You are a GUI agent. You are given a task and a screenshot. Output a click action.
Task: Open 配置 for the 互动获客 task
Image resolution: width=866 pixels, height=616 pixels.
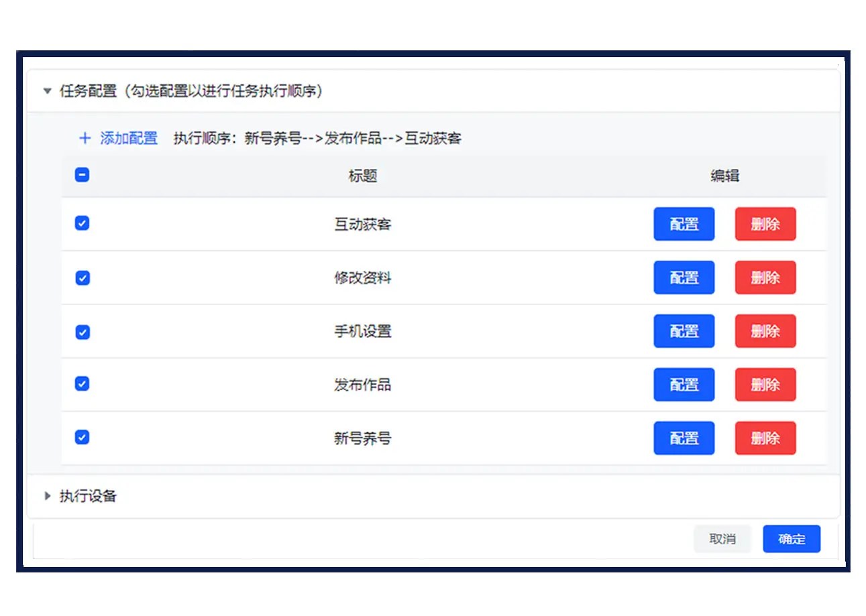(x=684, y=224)
